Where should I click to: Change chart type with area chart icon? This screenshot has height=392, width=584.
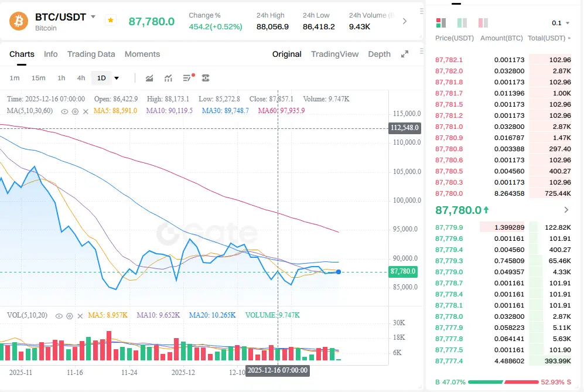(x=149, y=78)
